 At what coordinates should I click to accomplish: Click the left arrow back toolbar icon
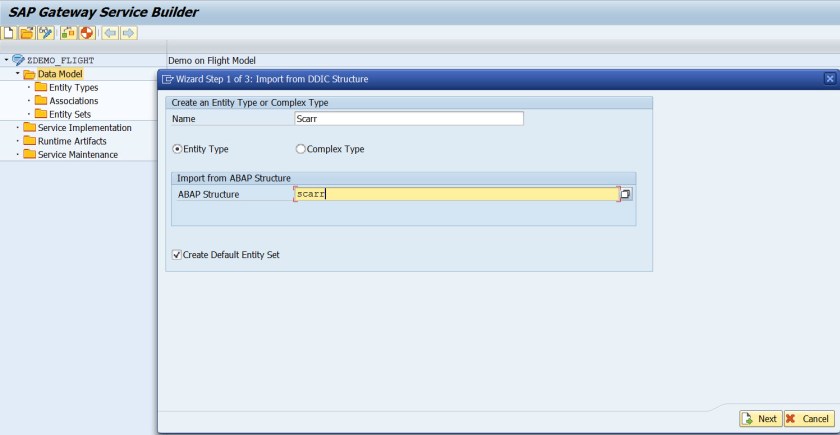[110, 33]
